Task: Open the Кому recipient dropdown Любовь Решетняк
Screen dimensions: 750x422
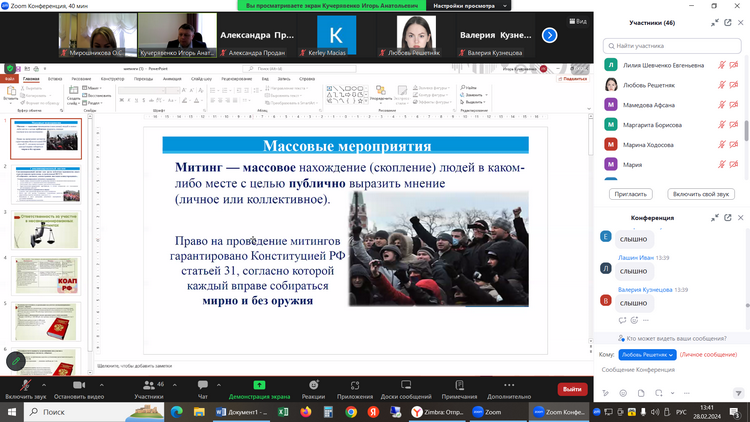Action: (x=649, y=354)
